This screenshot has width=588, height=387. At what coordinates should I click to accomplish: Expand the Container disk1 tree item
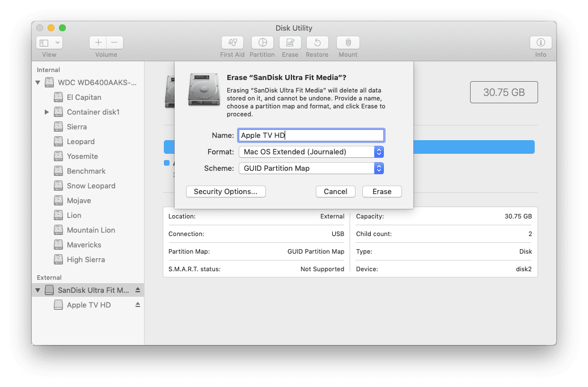coord(47,112)
